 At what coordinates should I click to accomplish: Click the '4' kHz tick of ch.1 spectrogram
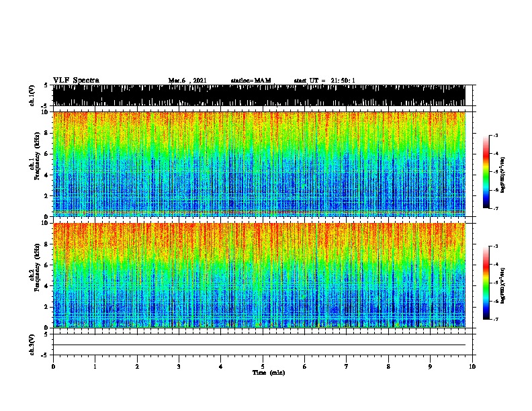[x=46, y=175]
